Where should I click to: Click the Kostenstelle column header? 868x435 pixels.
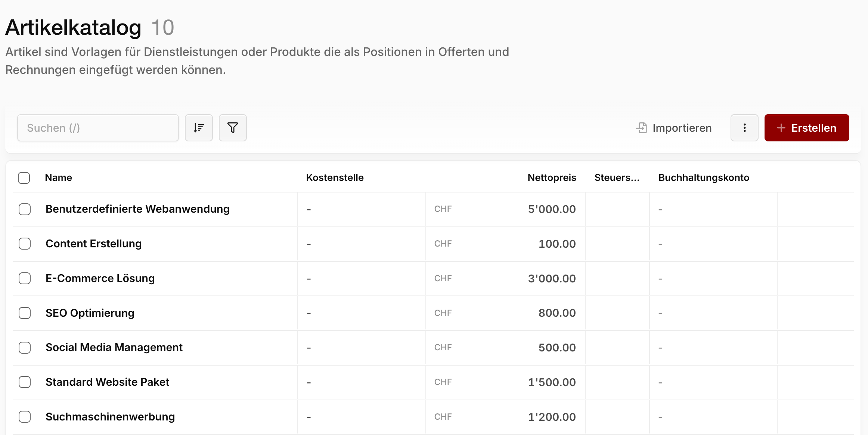pyautogui.click(x=335, y=178)
